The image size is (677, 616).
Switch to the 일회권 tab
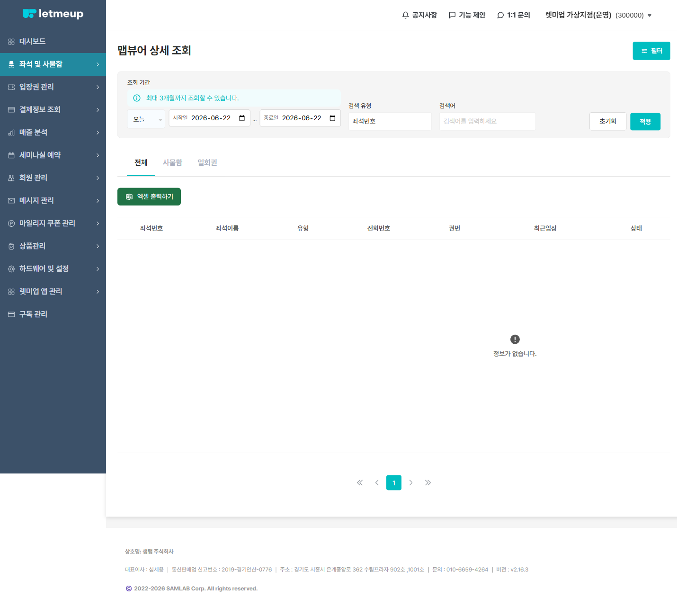tap(207, 162)
